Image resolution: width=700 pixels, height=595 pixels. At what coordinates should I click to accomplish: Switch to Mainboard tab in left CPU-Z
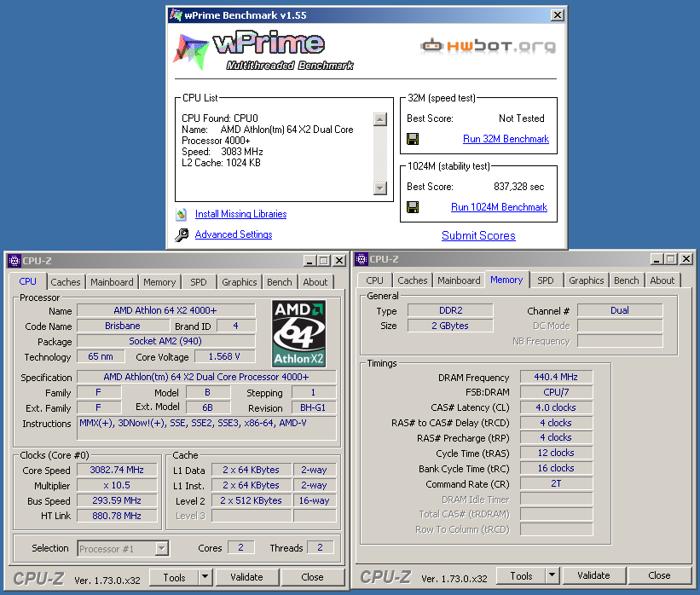[x=112, y=282]
